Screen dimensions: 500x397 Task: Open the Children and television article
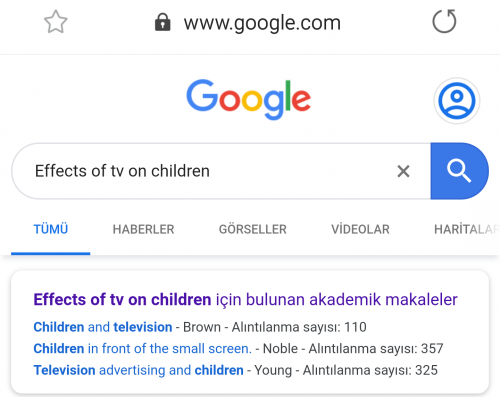(x=103, y=327)
